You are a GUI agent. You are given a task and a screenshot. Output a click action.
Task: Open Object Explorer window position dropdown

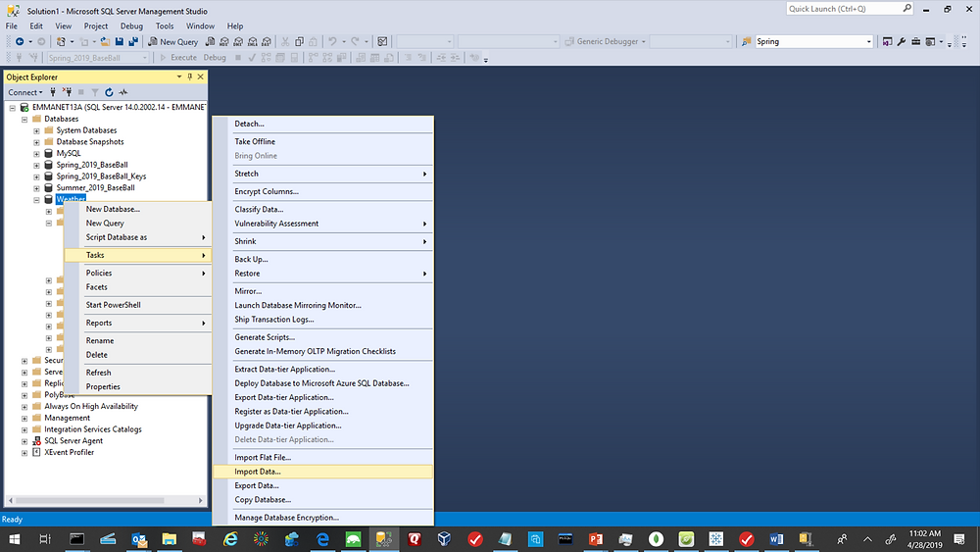click(179, 76)
